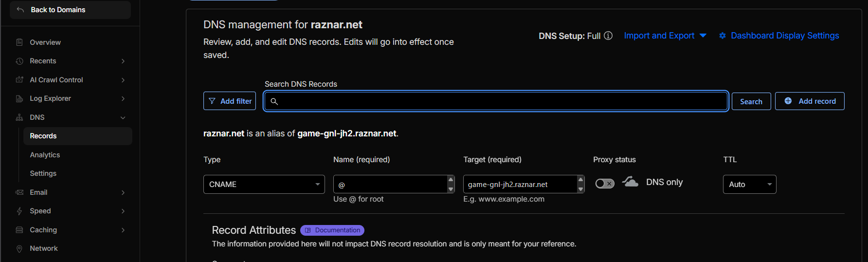Click the AI Crawl Control sidebar icon
Viewport: 868px width, 262px height.
point(19,80)
